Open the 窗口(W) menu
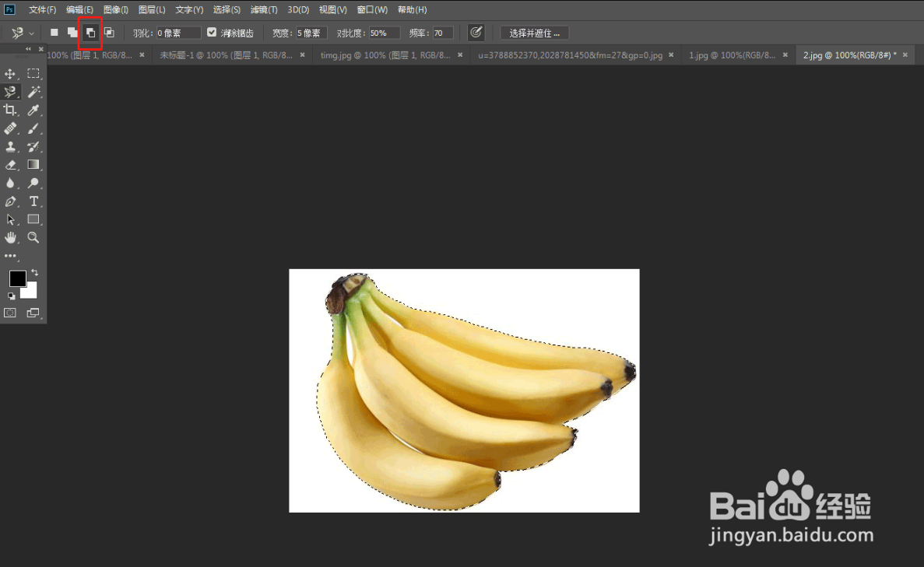 (372, 10)
